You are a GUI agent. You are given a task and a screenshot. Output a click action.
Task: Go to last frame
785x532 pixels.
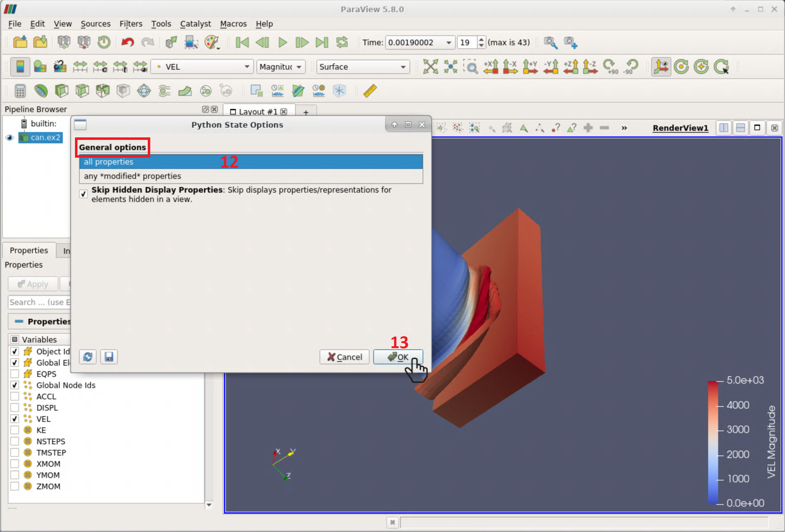322,42
